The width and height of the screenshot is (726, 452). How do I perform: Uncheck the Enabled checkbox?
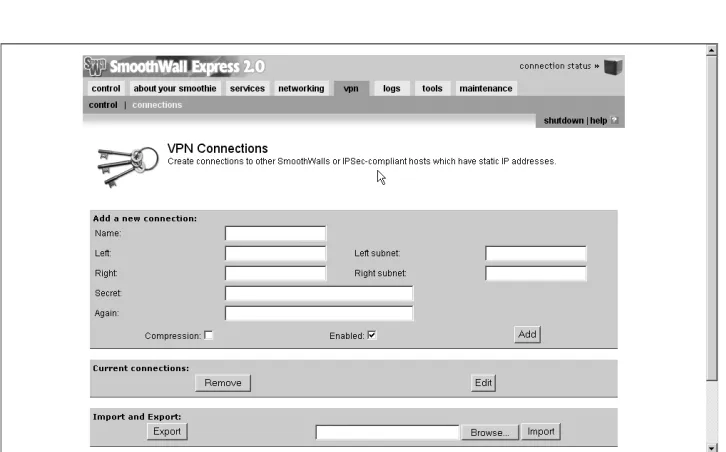tap(371, 335)
